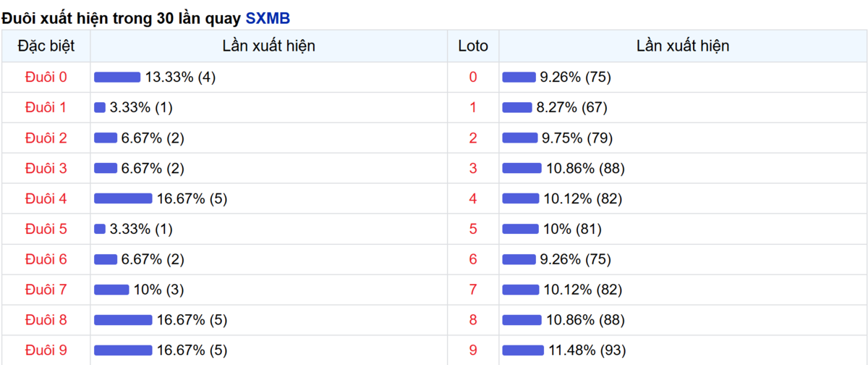Image resolution: width=868 pixels, height=365 pixels.
Task: Click the Loto column header
Action: (x=473, y=46)
